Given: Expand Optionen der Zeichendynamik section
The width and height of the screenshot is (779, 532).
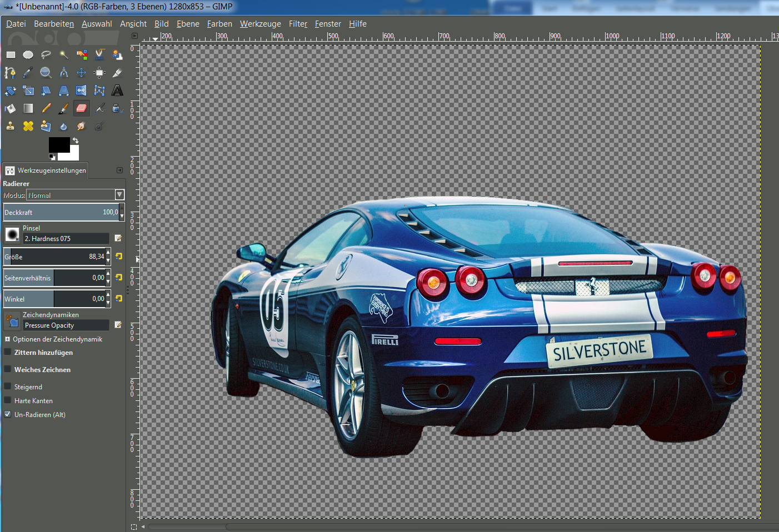Looking at the screenshot, I should click(8, 339).
